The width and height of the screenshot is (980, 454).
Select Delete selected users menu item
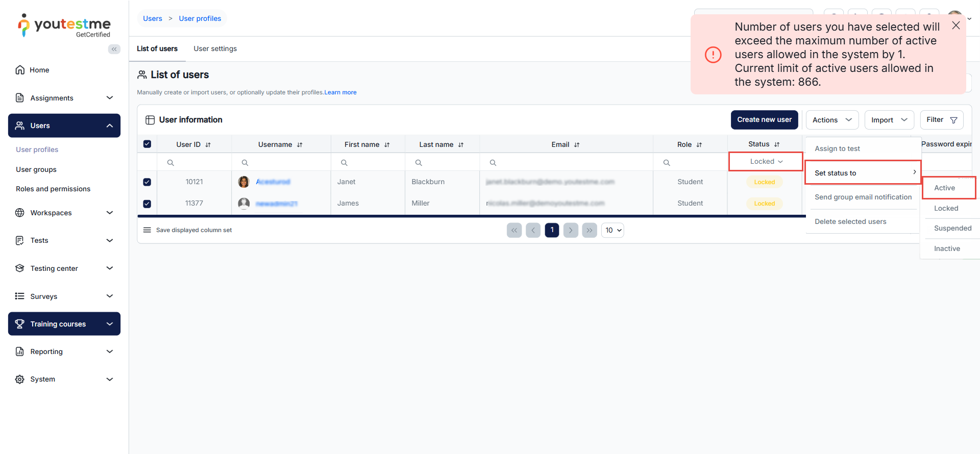point(850,221)
